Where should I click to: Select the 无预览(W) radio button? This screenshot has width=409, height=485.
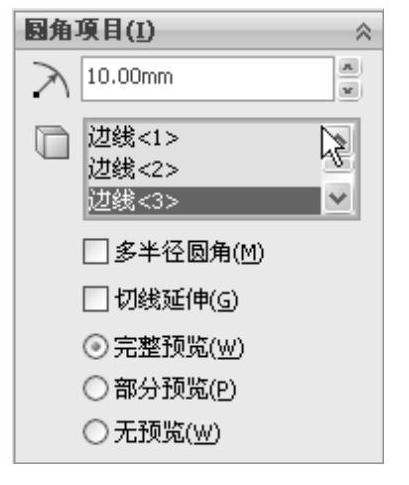click(96, 431)
